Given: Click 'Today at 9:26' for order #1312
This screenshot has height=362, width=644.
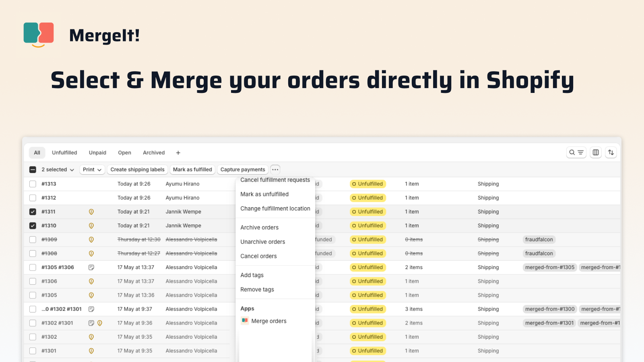Looking at the screenshot, I should tap(134, 198).
